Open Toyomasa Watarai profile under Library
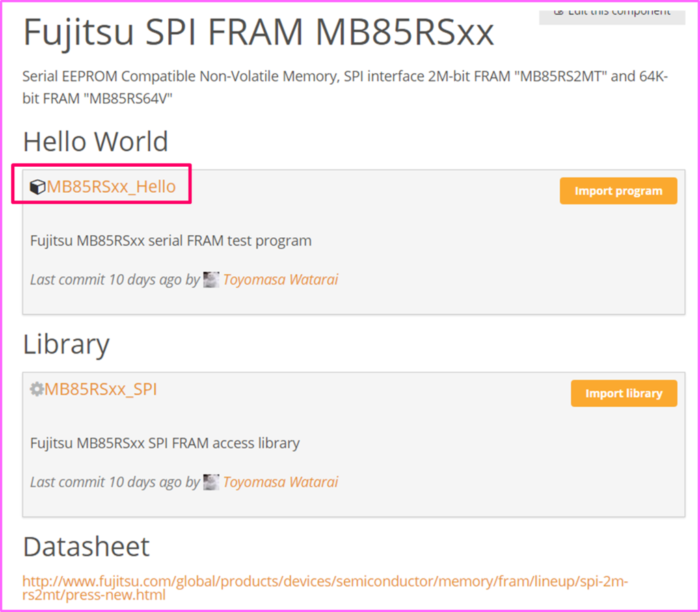The image size is (700, 612). click(x=280, y=482)
